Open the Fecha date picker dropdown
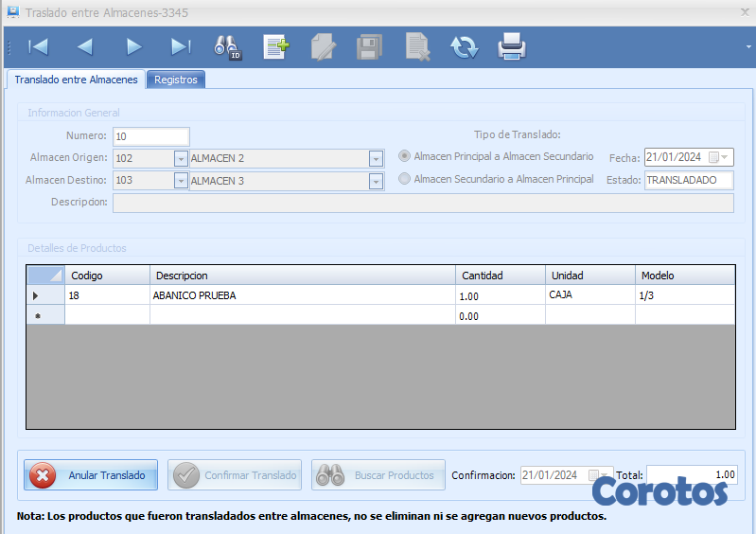The width and height of the screenshot is (756, 534). (726, 158)
